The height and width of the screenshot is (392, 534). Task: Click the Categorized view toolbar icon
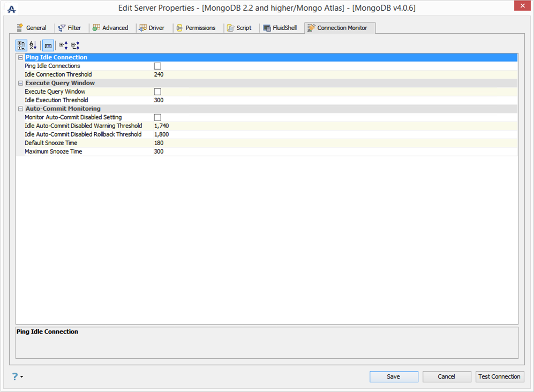coord(21,46)
